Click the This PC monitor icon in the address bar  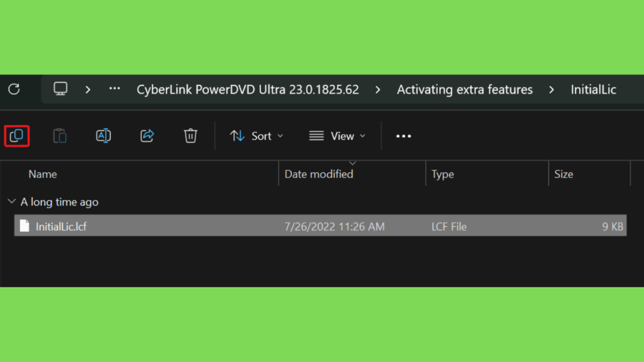[x=60, y=89]
